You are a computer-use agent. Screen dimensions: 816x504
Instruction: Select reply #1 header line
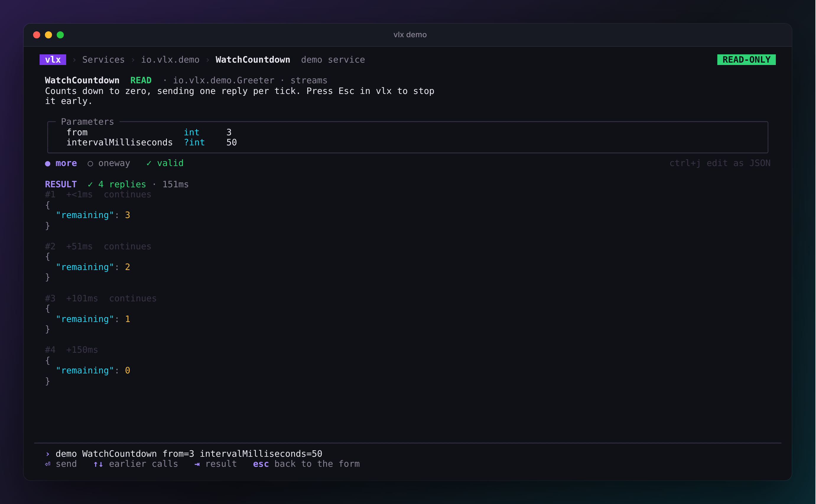[98, 194]
